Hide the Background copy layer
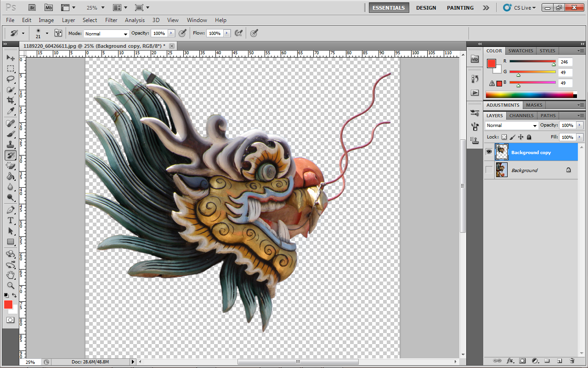 [x=489, y=152]
